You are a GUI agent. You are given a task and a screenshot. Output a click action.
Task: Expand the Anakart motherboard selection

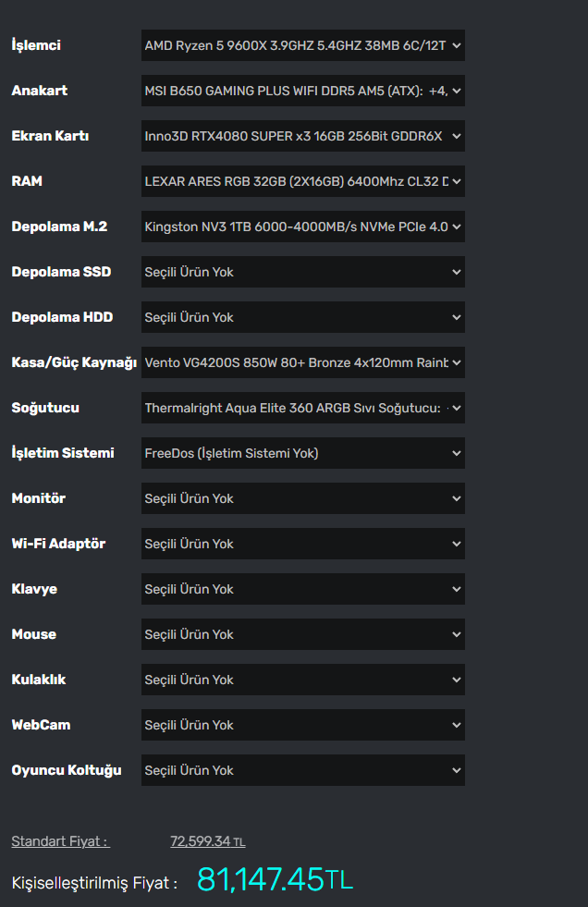coord(302,91)
